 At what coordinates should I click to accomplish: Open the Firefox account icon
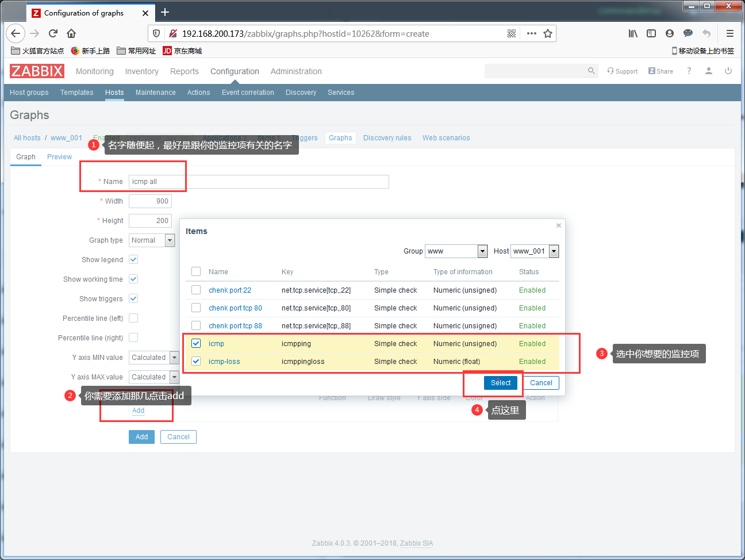click(670, 33)
